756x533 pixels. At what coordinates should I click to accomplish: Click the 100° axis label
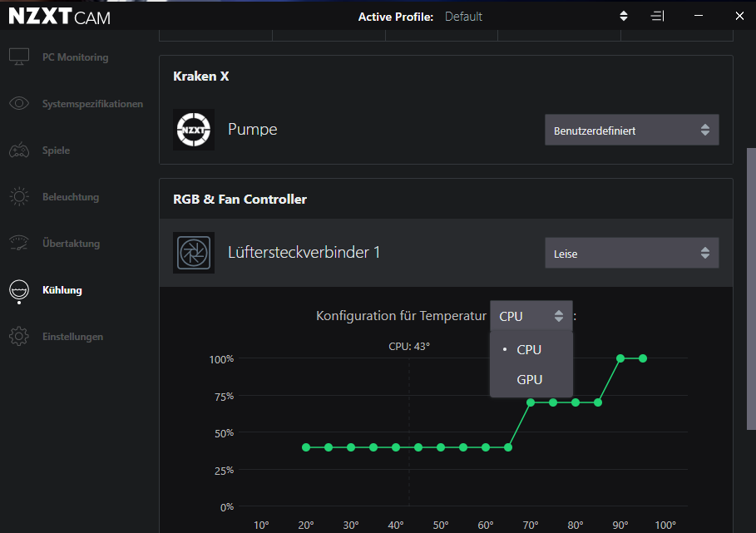pos(665,525)
